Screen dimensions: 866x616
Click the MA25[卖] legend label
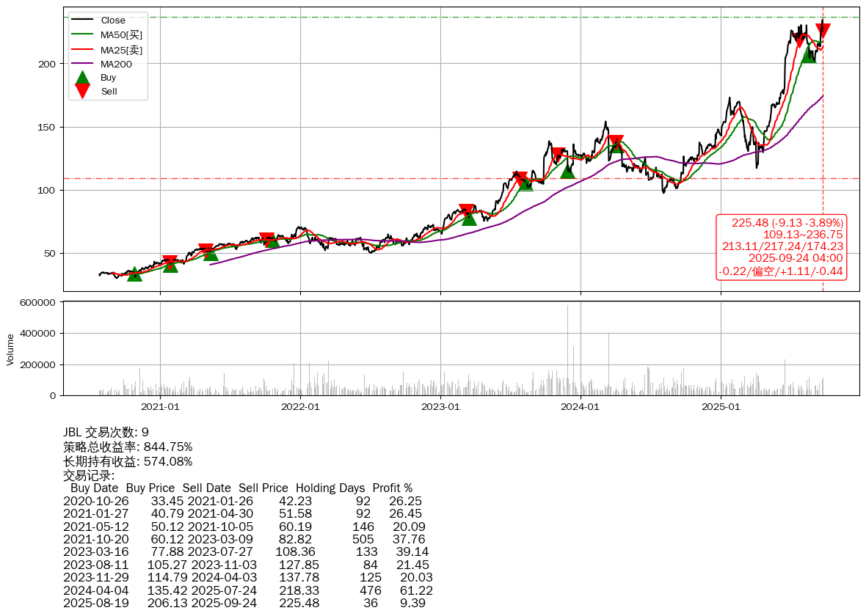point(121,50)
